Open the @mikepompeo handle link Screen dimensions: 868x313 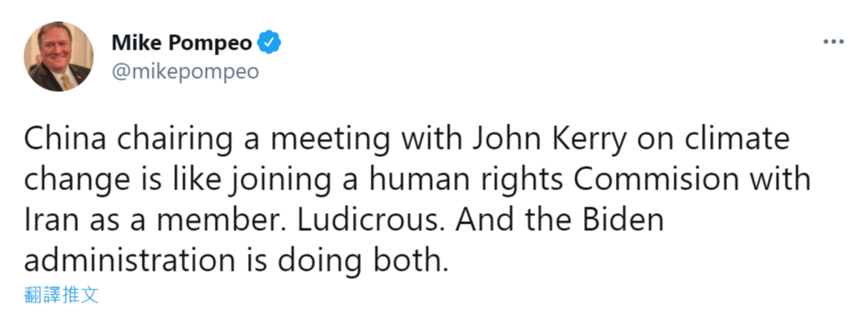pyautogui.click(x=185, y=72)
